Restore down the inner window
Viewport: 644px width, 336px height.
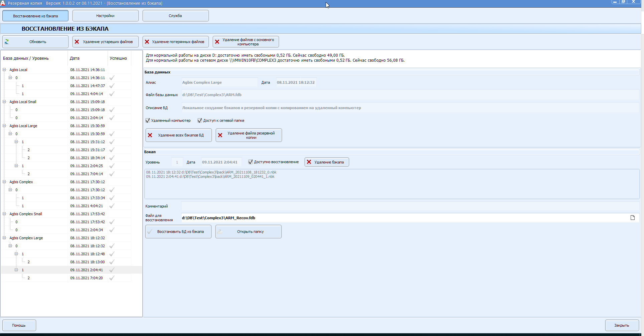coord(623,2)
